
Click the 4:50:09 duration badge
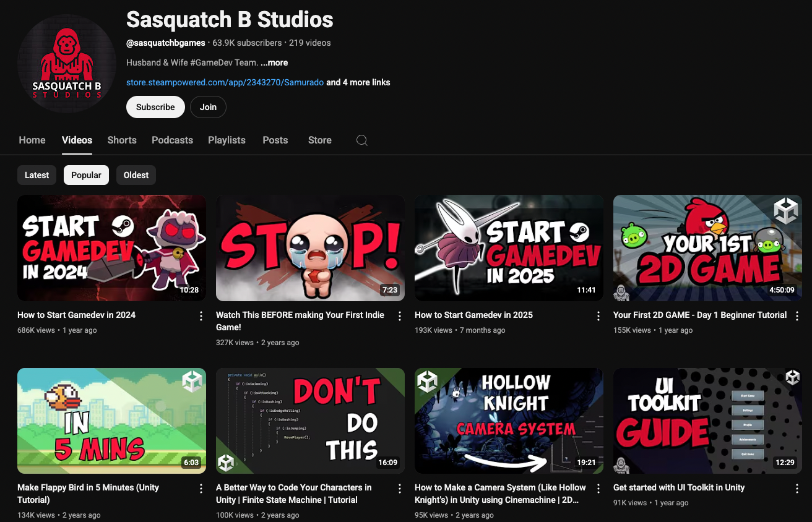782,290
